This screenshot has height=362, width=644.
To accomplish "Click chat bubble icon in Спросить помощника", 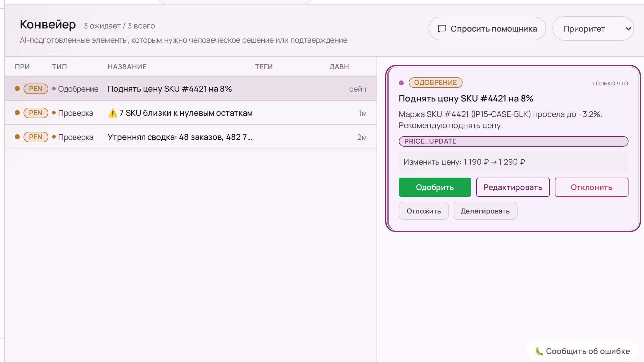I will click(442, 29).
